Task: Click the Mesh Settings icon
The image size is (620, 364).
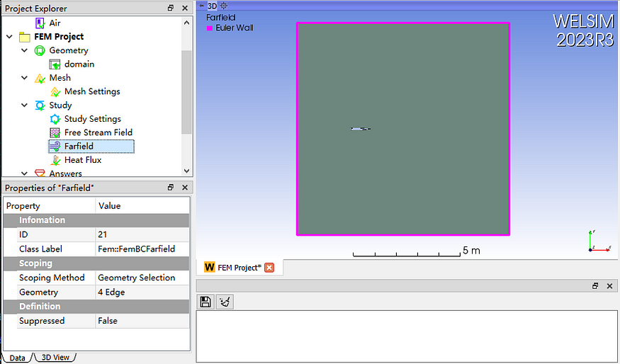Action: pos(55,91)
